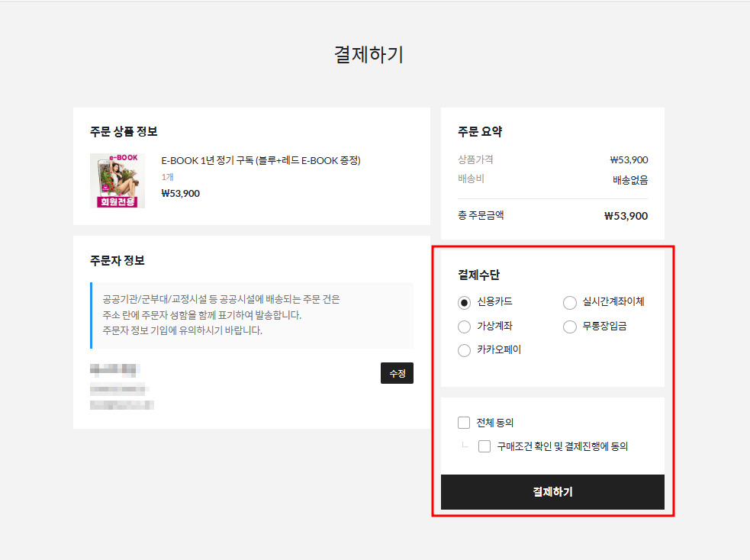Image resolution: width=750 pixels, height=560 pixels.
Task: Check 구매조건 확인 및 결제진행에 동의 box
Action: [484, 446]
